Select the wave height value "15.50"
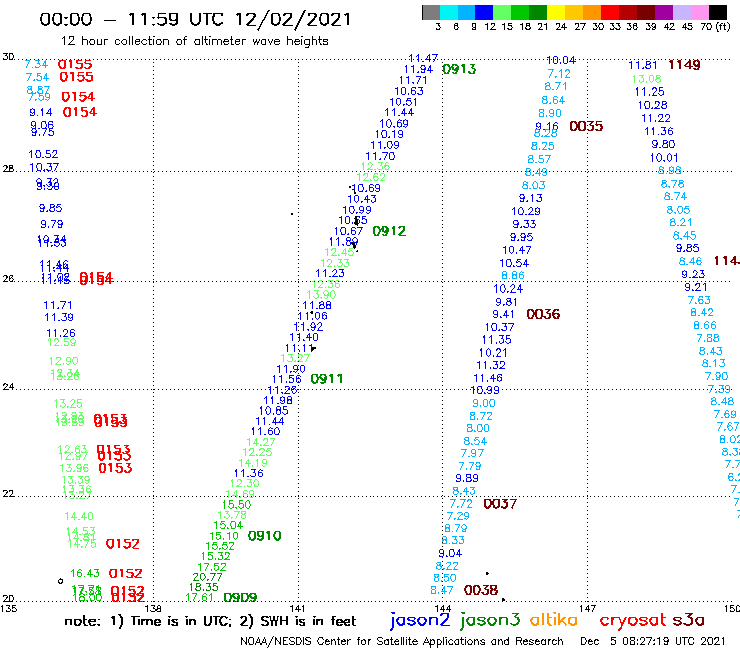 236,505
